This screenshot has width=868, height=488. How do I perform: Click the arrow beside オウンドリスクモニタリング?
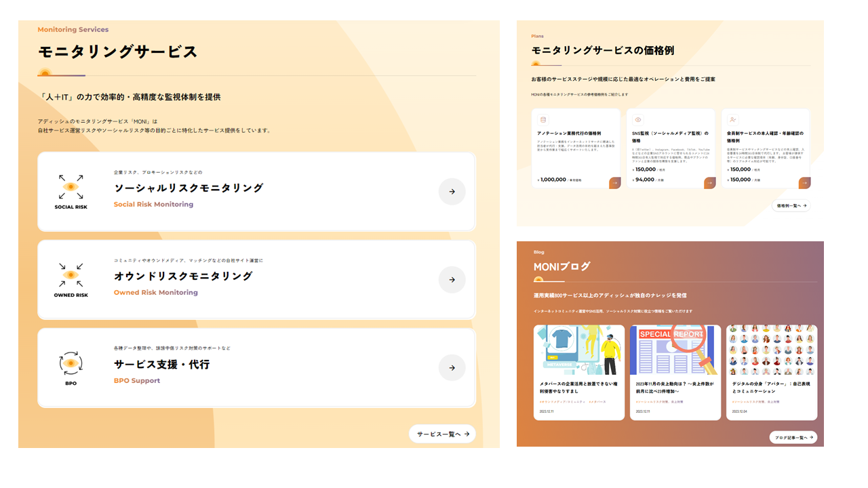point(452,280)
